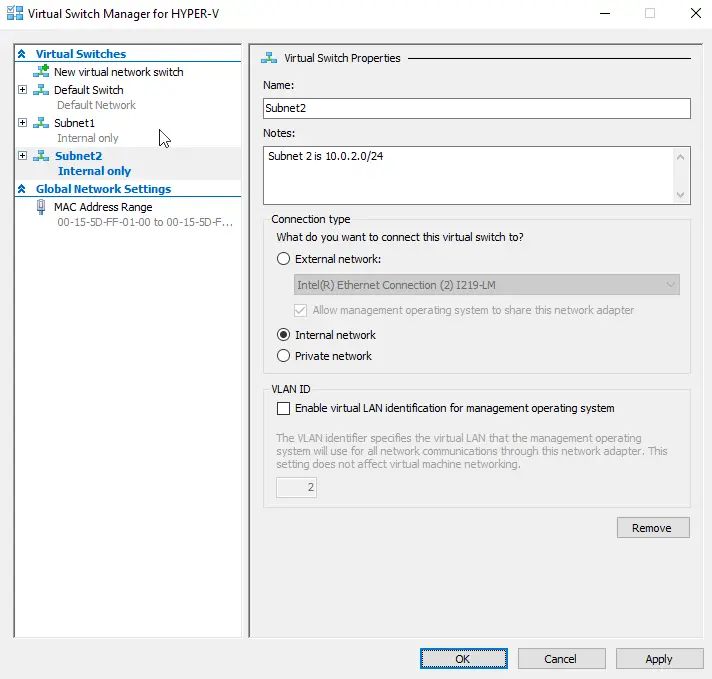Click the OK button
Image resolution: width=712 pixels, height=679 pixels.
(x=464, y=659)
